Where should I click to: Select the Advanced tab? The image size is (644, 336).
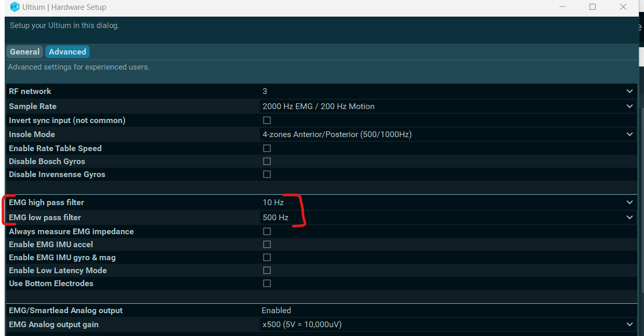67,52
